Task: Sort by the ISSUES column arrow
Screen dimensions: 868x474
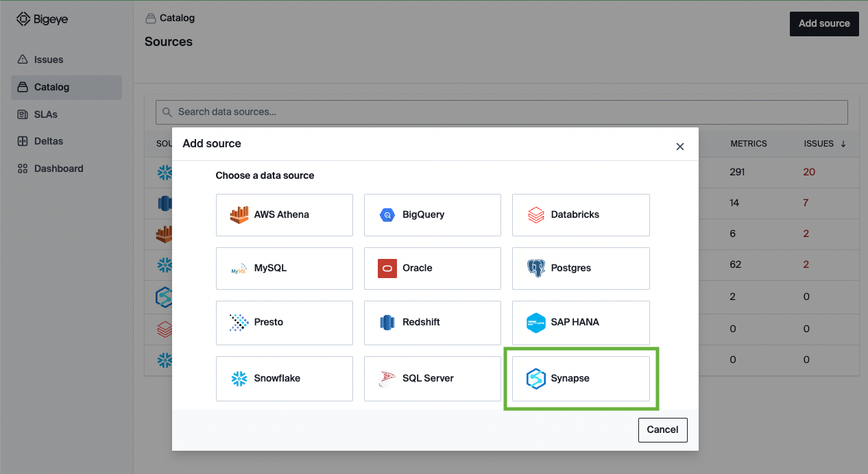Action: point(843,144)
